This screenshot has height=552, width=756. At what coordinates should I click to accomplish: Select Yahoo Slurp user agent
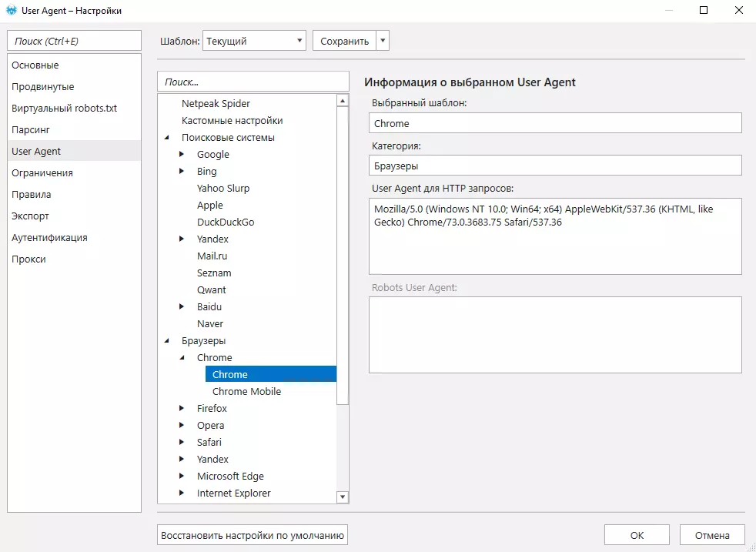point(223,188)
